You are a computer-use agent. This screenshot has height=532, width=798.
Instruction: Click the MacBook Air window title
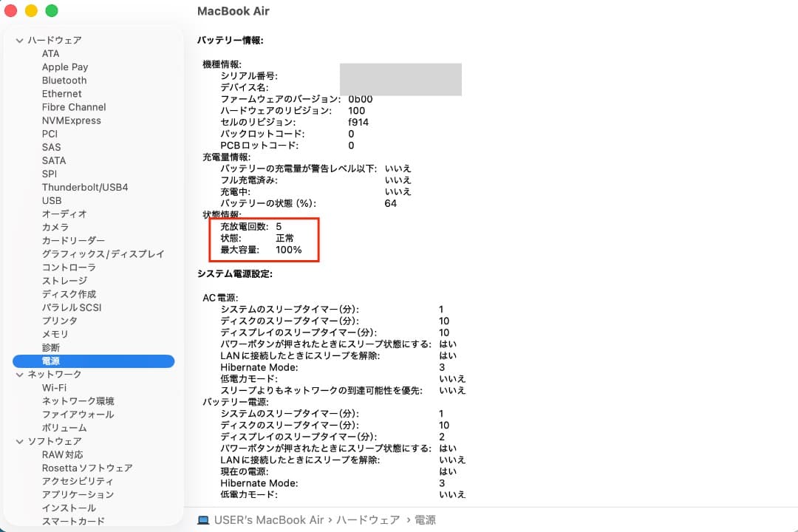[233, 11]
